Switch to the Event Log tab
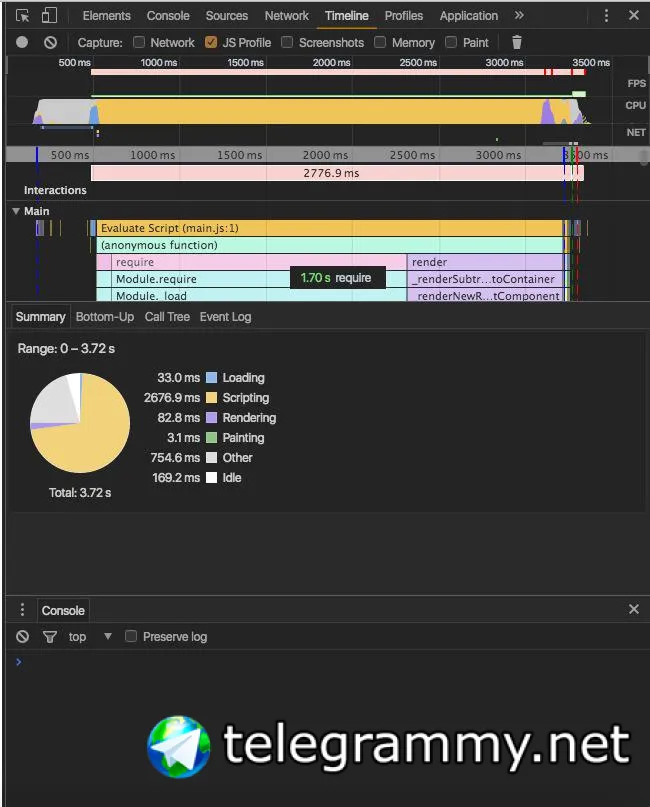650x807 pixels. [x=225, y=317]
